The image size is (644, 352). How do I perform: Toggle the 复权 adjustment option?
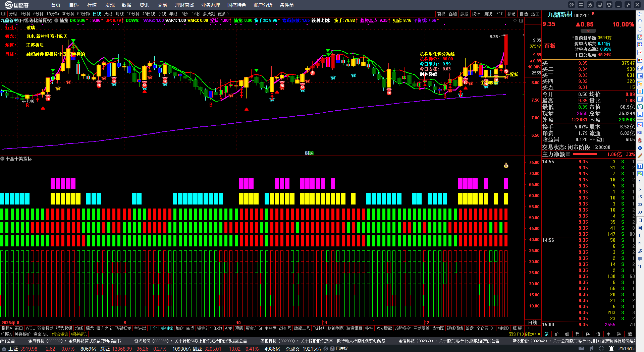pos(441,14)
